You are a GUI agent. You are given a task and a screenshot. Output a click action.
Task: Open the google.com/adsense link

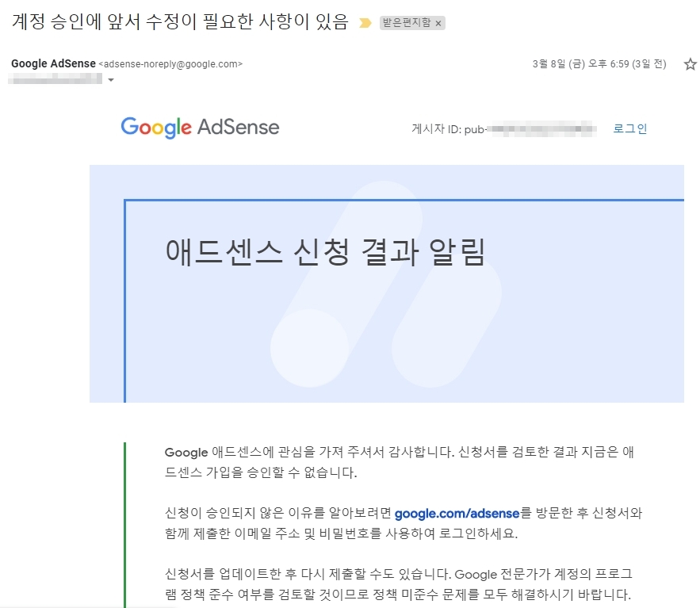pos(457,514)
